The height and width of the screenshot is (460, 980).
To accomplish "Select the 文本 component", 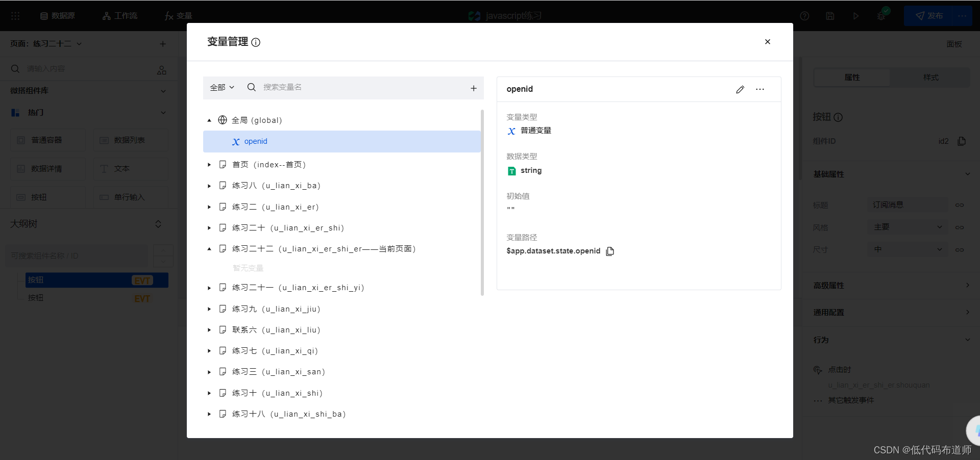I will pyautogui.click(x=131, y=169).
